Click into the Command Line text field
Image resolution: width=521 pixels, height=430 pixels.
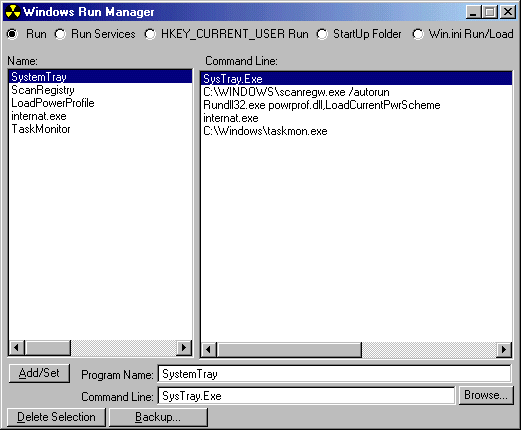306,396
